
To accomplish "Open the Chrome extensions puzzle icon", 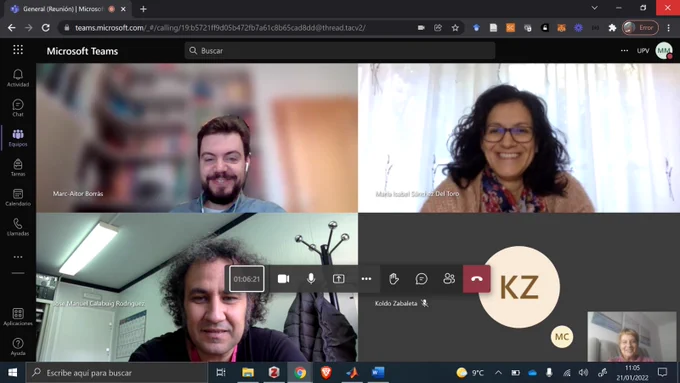I will 612,28.
